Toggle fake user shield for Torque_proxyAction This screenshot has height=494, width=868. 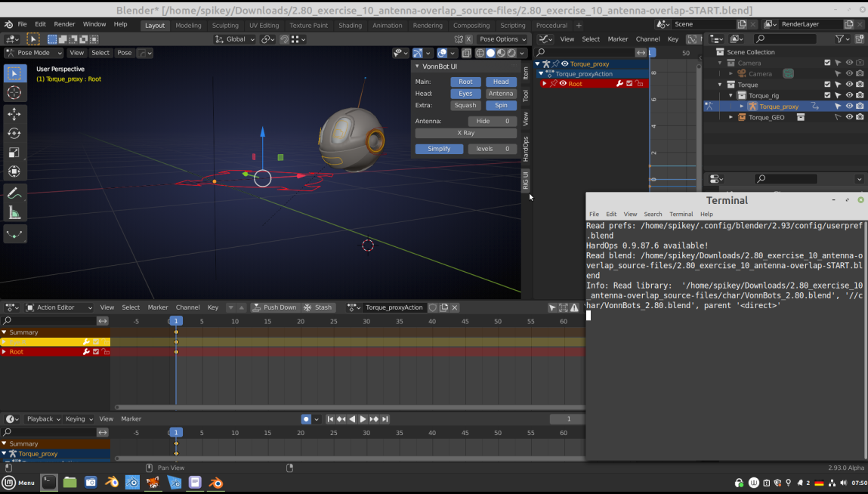pyautogui.click(x=433, y=307)
